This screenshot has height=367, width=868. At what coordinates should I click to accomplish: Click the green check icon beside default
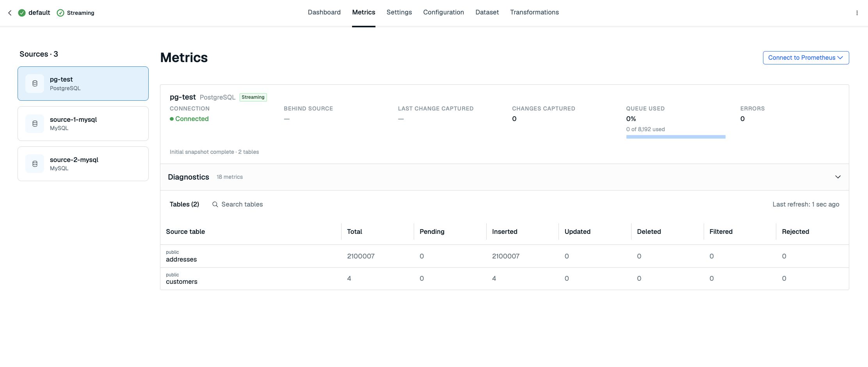(x=22, y=13)
